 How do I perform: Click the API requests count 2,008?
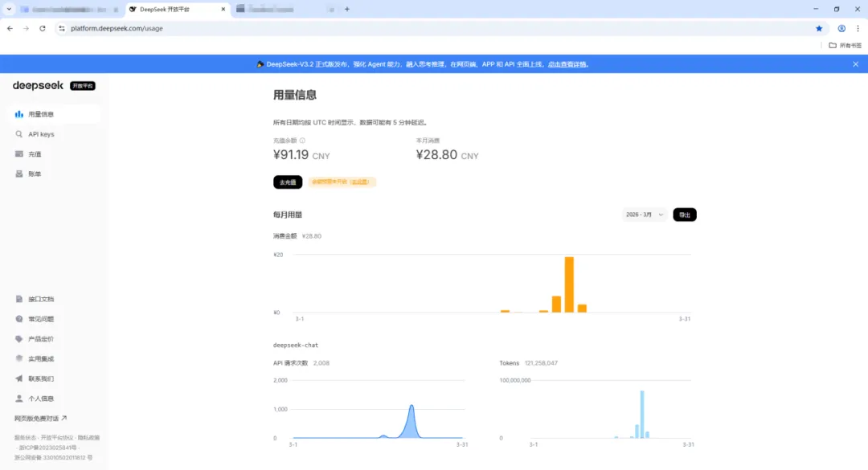click(x=321, y=363)
